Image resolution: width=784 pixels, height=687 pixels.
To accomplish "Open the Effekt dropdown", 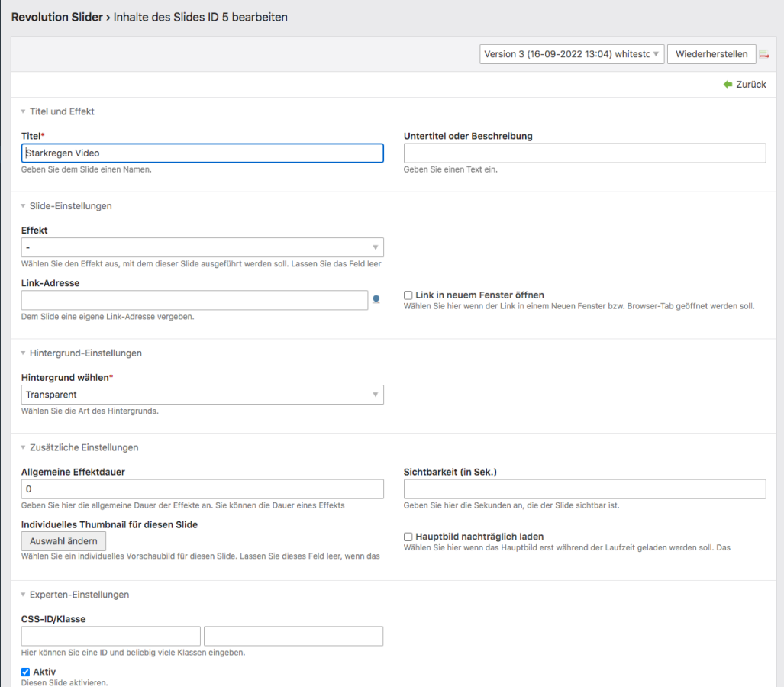I will point(202,247).
